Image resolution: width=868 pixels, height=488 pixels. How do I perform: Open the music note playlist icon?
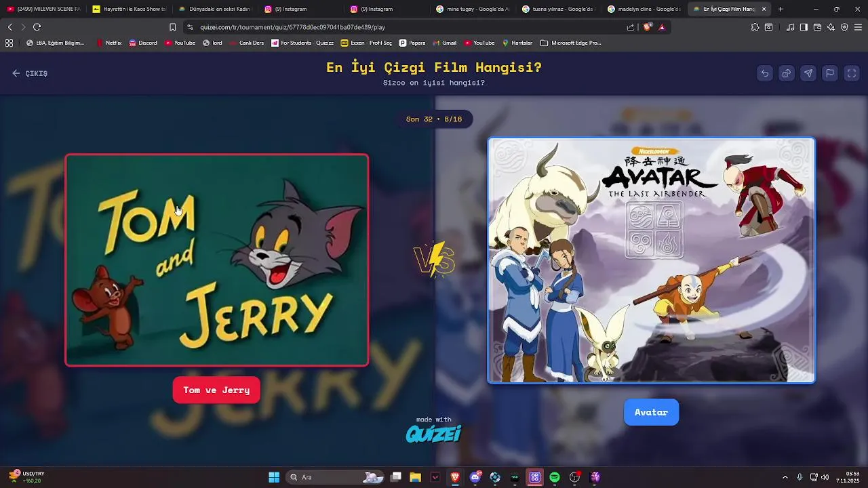point(790,27)
